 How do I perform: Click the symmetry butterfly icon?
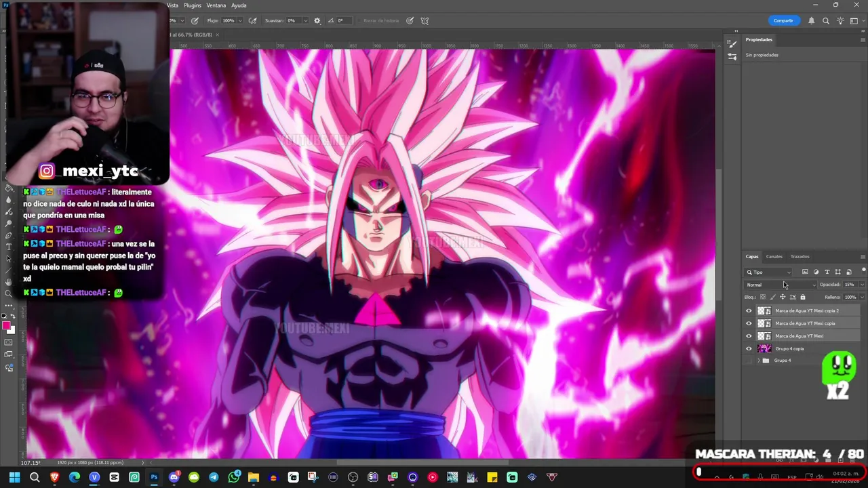click(425, 20)
